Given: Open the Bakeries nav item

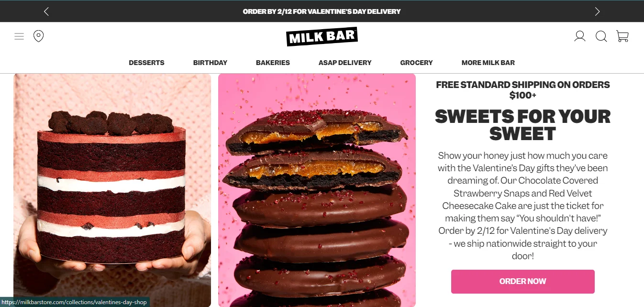Looking at the screenshot, I should point(273,63).
